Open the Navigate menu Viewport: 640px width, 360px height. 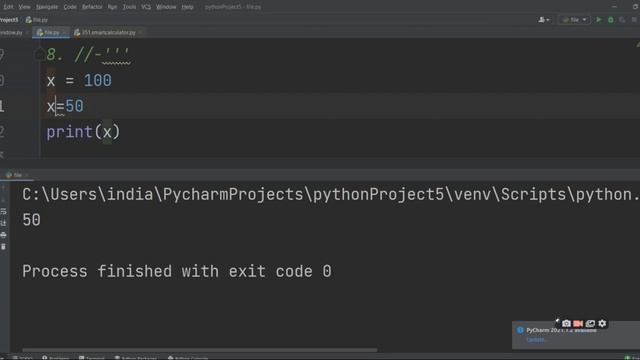pos(47,7)
